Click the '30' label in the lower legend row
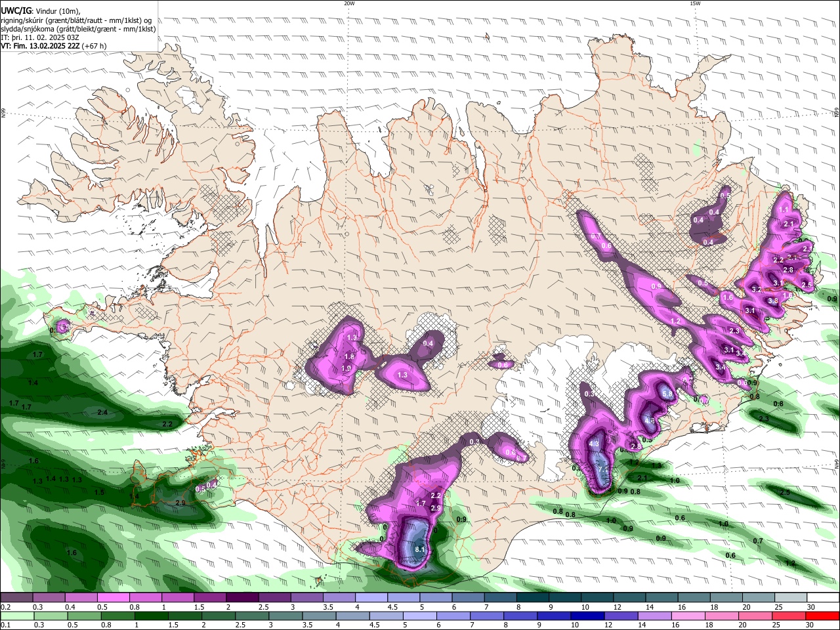This screenshot has height=630, width=840. pos(810,625)
